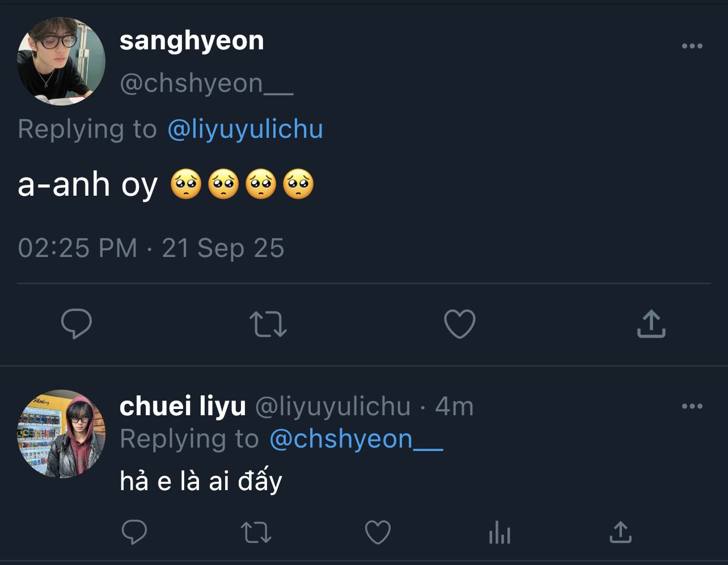This screenshot has width=728, height=565.
Task: Open sanghyeon's profile picture
Action: [61, 61]
